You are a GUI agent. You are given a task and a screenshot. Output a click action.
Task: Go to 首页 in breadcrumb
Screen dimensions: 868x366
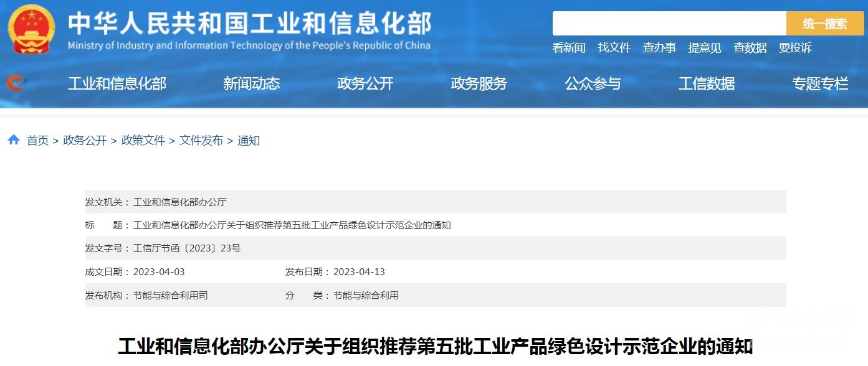pyautogui.click(x=37, y=141)
